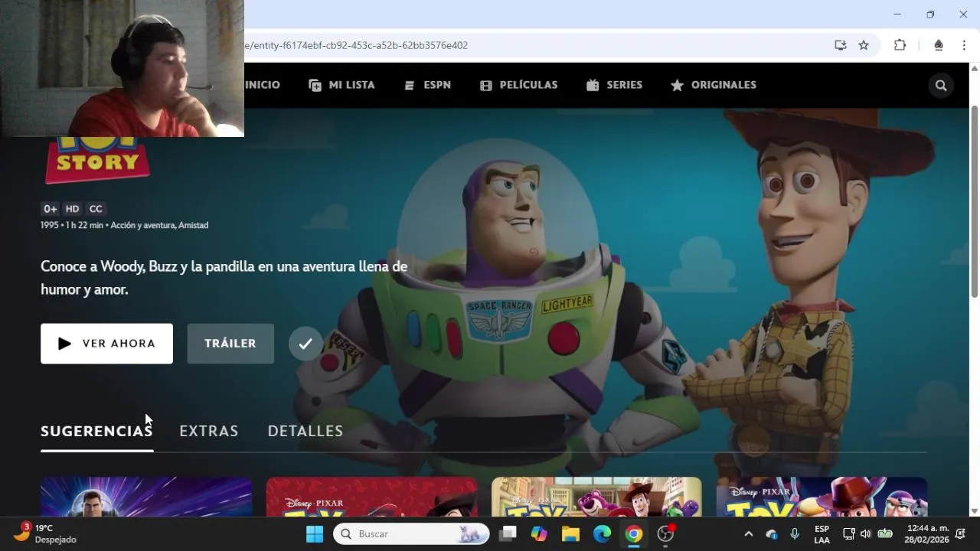Open the rightmost Toy Story suggestion thumbnail
Screen dimensions: 980x551
[822, 497]
